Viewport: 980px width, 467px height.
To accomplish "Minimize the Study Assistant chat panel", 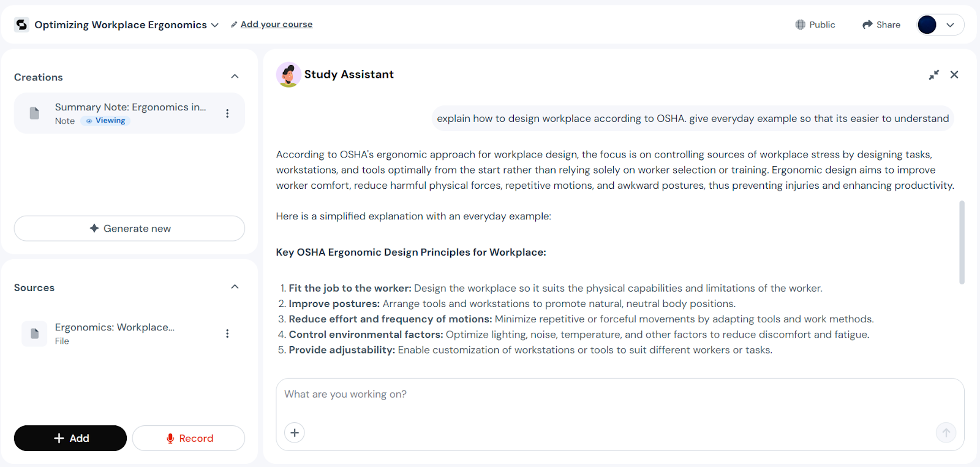I will pyautogui.click(x=933, y=75).
